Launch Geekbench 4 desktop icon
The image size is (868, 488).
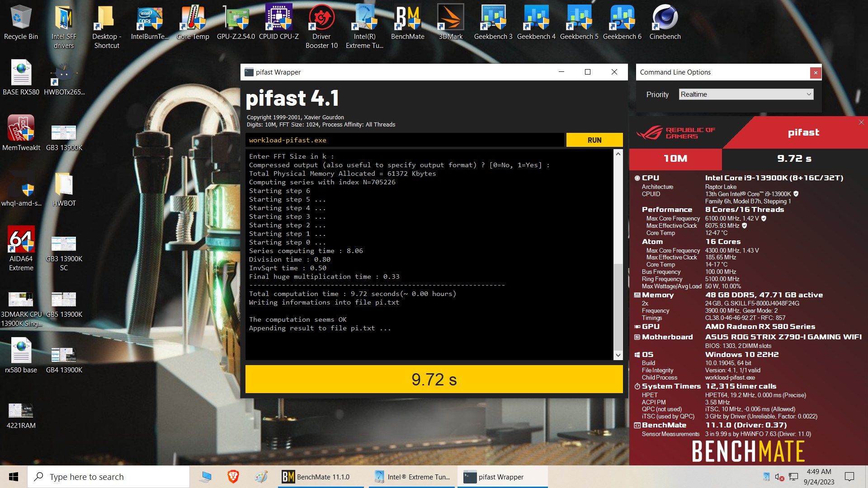tap(536, 23)
